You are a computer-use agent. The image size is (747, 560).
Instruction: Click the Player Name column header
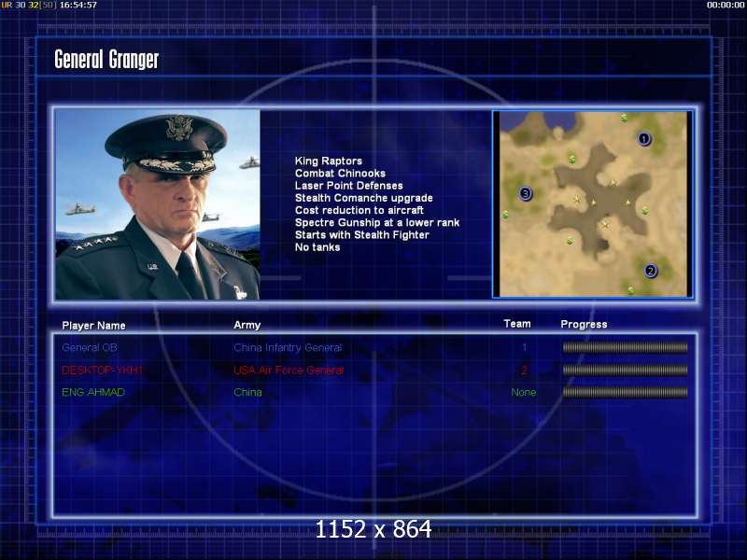pyautogui.click(x=94, y=326)
